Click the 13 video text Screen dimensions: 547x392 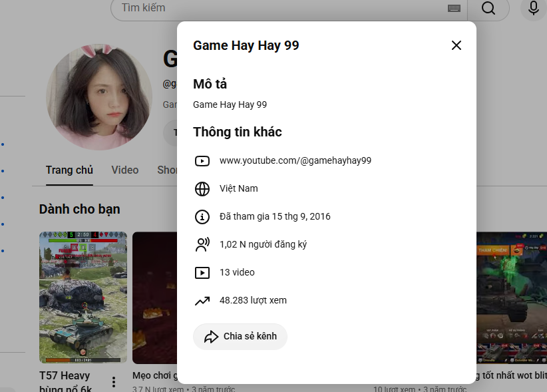[x=237, y=272]
